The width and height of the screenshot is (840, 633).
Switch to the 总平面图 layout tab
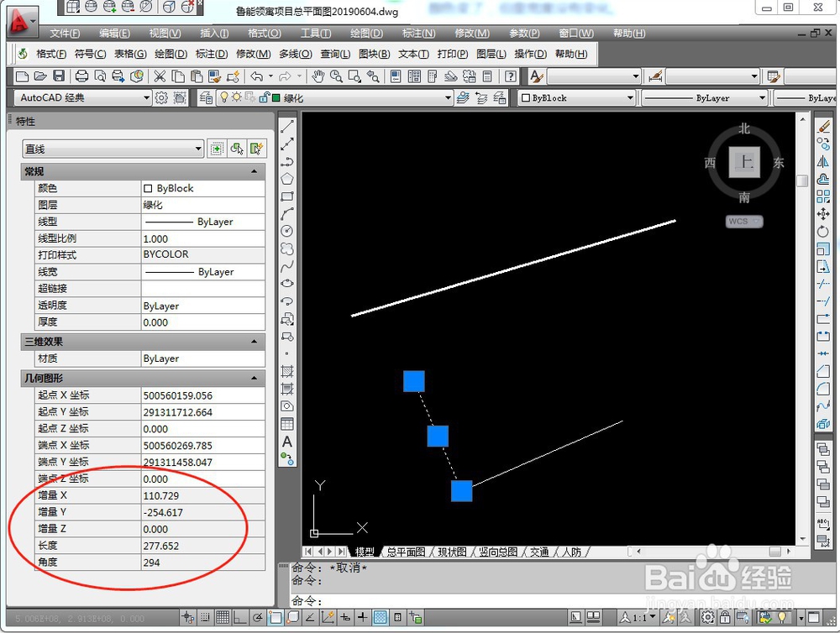coord(406,552)
